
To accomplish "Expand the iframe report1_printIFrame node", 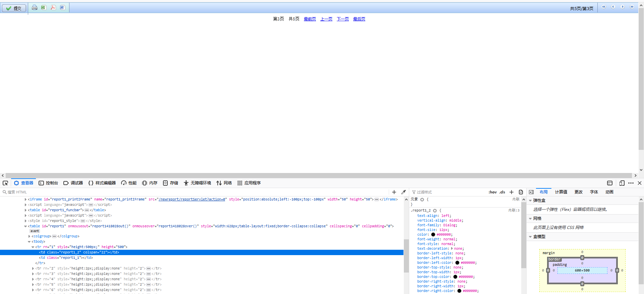I will tap(25, 199).
